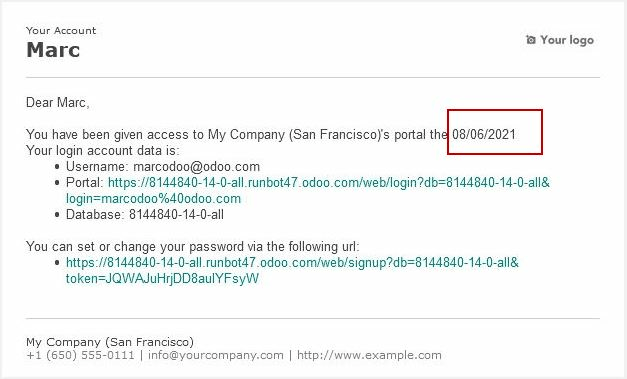Click the Database 8144840-14-0-all line
This screenshot has width=627, height=379.
tap(145, 215)
